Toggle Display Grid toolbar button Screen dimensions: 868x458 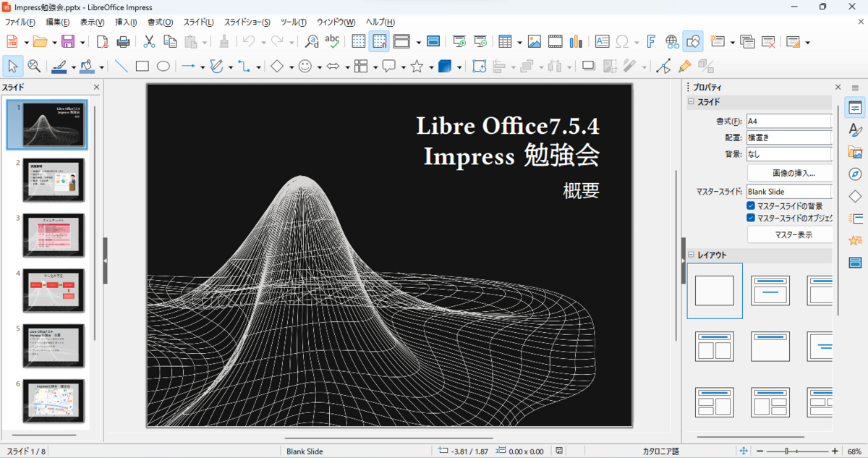359,41
